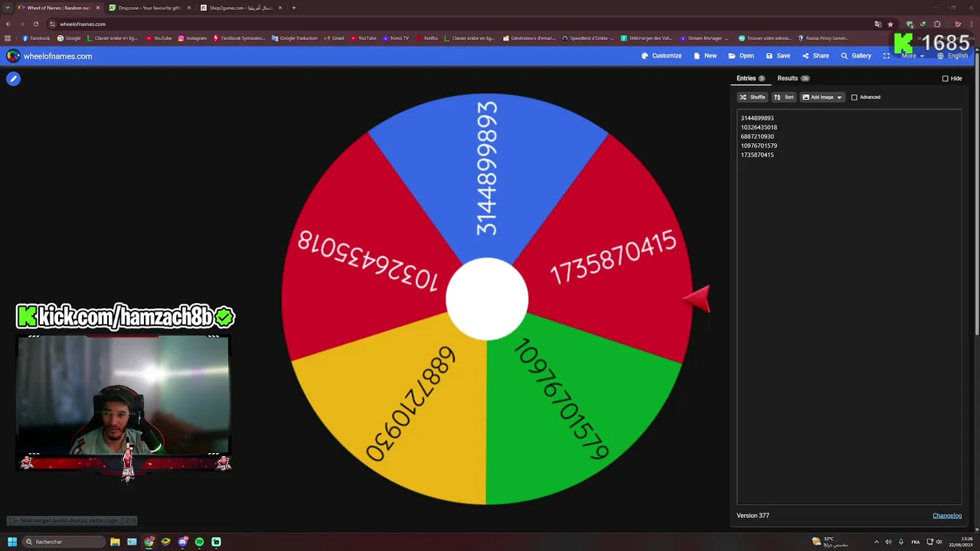This screenshot has width=980, height=551.
Task: Open a saved wheel with Open
Action: pyautogui.click(x=741, y=56)
